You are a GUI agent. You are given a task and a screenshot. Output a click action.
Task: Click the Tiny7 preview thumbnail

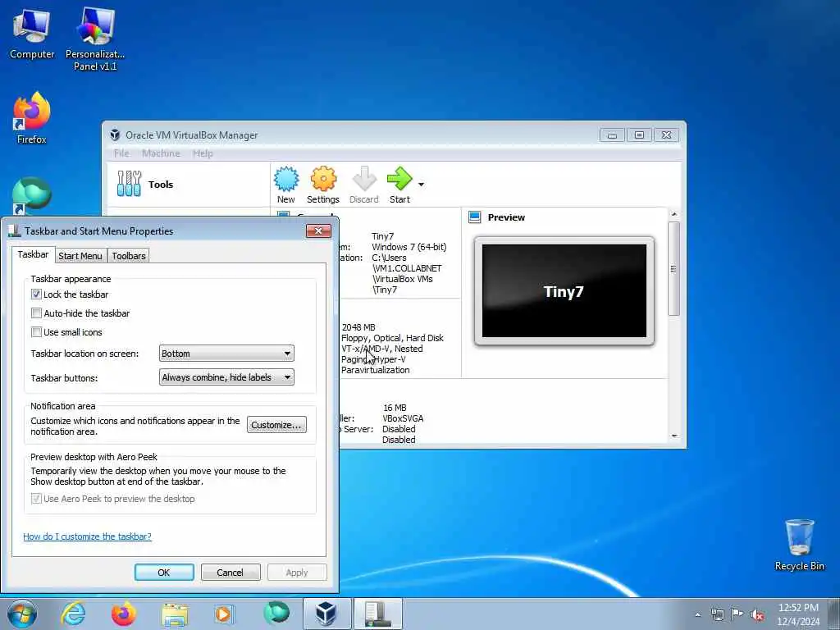click(564, 291)
